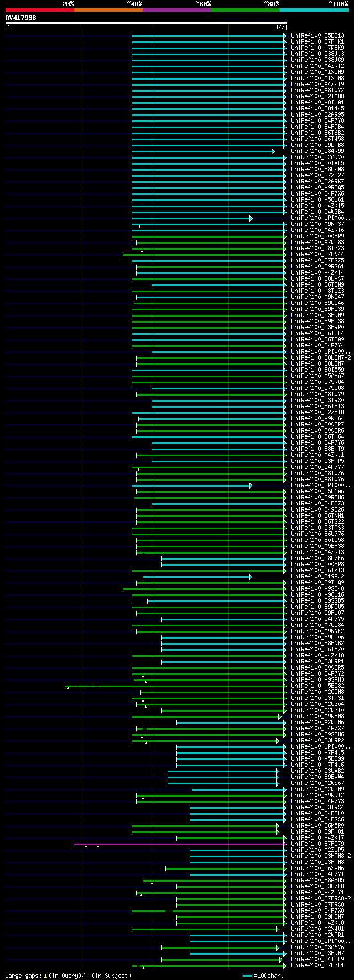Select the UniRef100_A8TWY2 label

317,90
